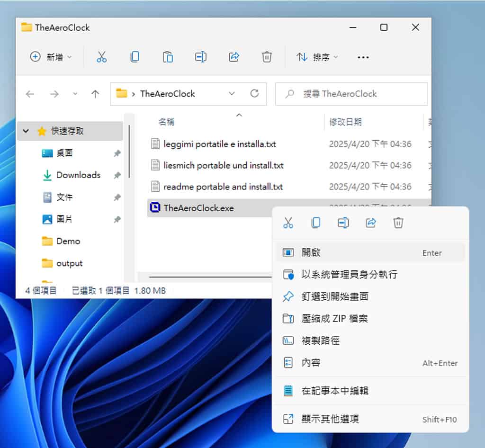Click the Share icon in Explorer toolbar
485x448 pixels.
234,57
